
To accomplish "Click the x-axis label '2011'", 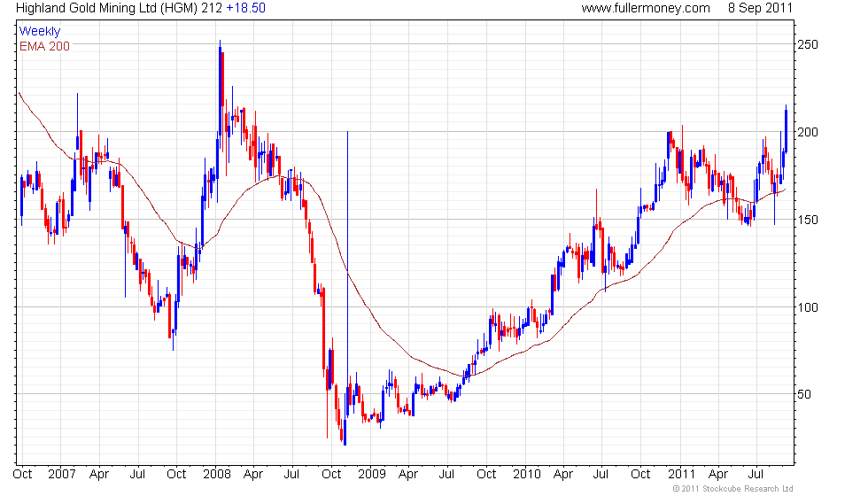I will click(x=681, y=475).
